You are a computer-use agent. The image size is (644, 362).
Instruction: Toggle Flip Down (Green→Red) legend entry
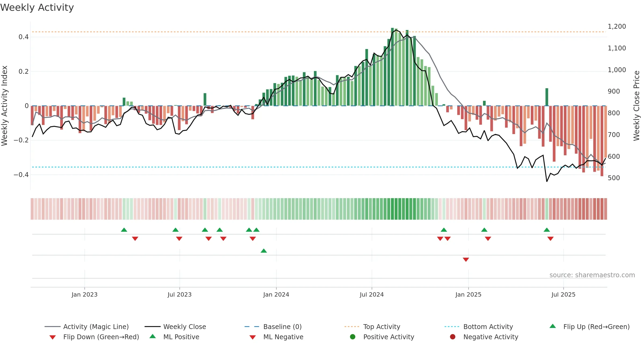tap(94, 337)
